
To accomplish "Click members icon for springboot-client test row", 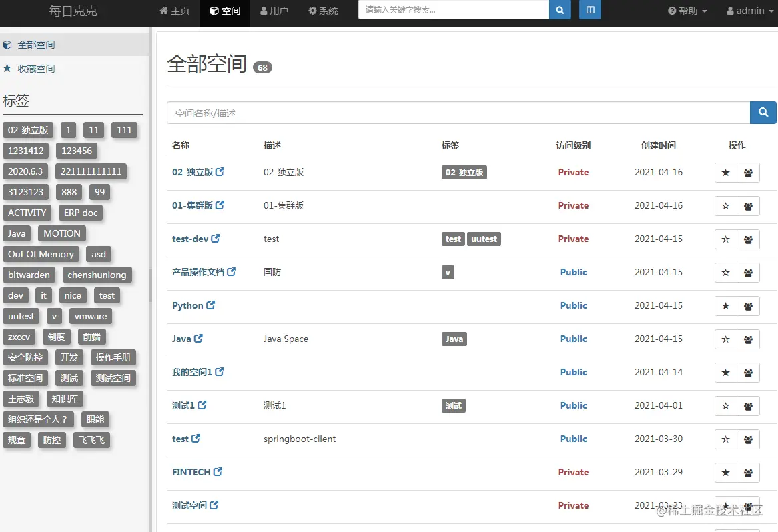I will pyautogui.click(x=748, y=439).
